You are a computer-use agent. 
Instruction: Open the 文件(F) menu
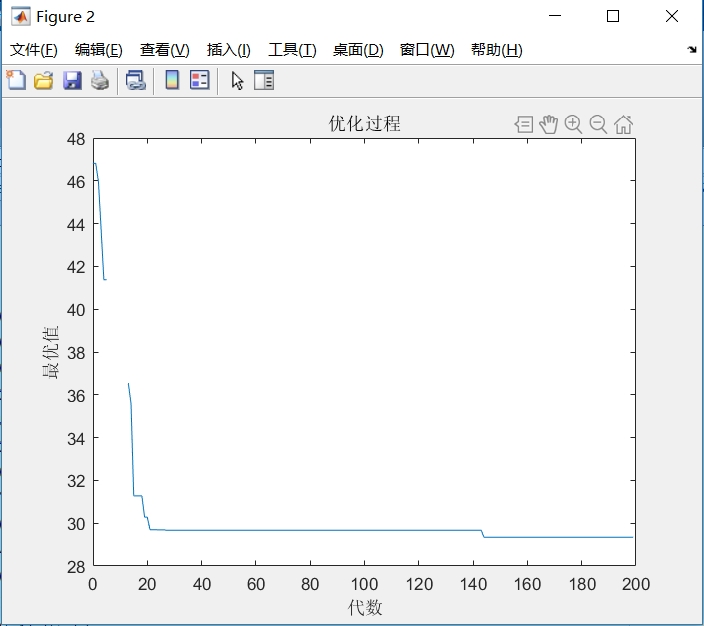click(x=34, y=50)
